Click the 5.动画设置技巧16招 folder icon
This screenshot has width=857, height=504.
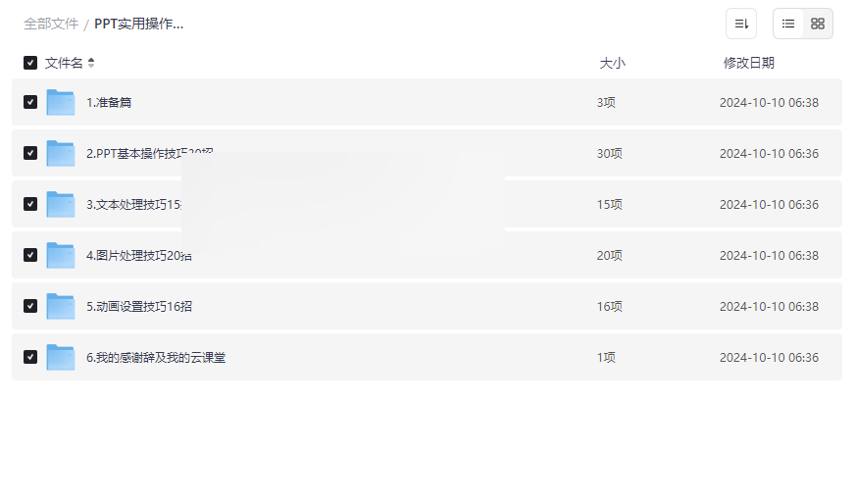click(61, 306)
